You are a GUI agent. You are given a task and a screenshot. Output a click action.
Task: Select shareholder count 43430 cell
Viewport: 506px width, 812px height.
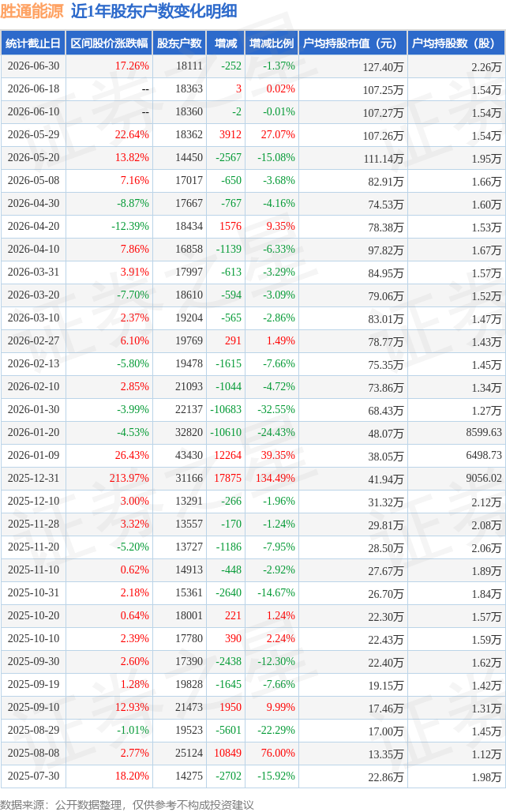(189, 455)
